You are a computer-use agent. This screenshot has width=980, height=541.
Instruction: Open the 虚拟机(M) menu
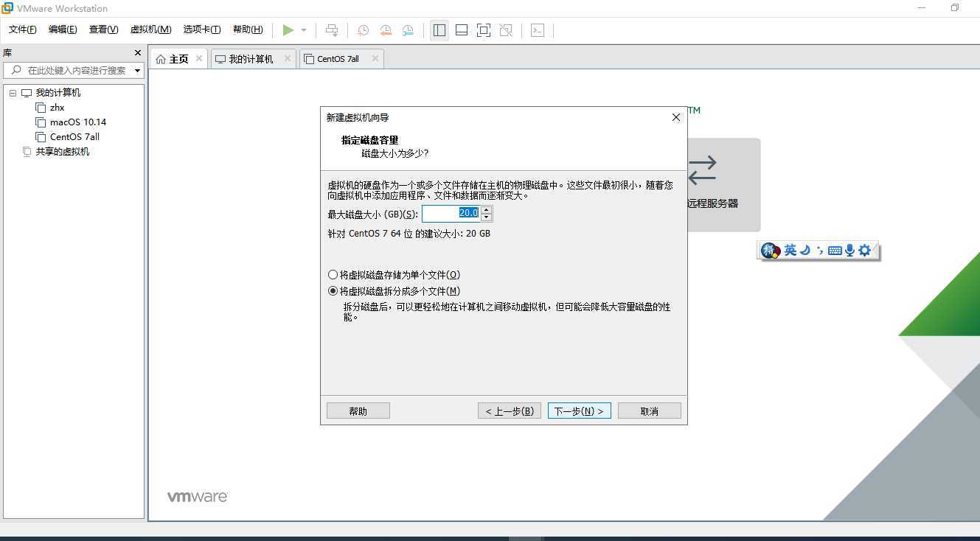tap(150, 29)
